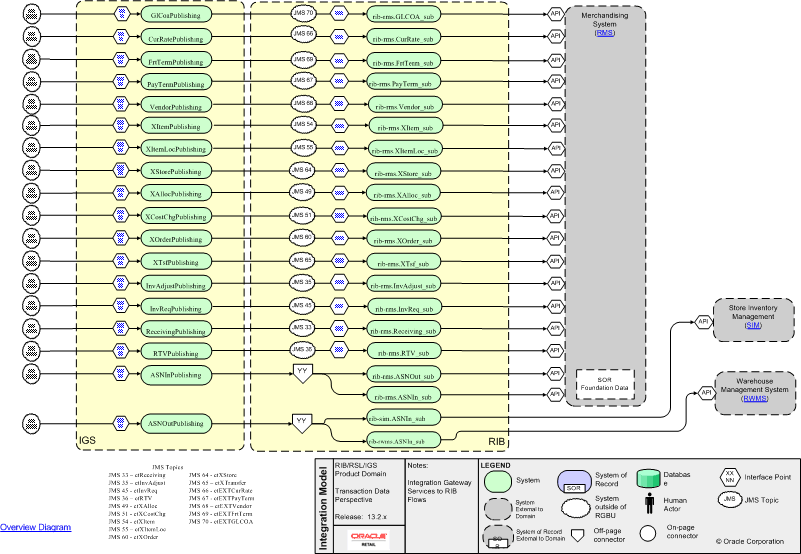801x554 pixels.
Task: Click the interface point hexagon before GlCoaPublishing
Action: pos(121,14)
